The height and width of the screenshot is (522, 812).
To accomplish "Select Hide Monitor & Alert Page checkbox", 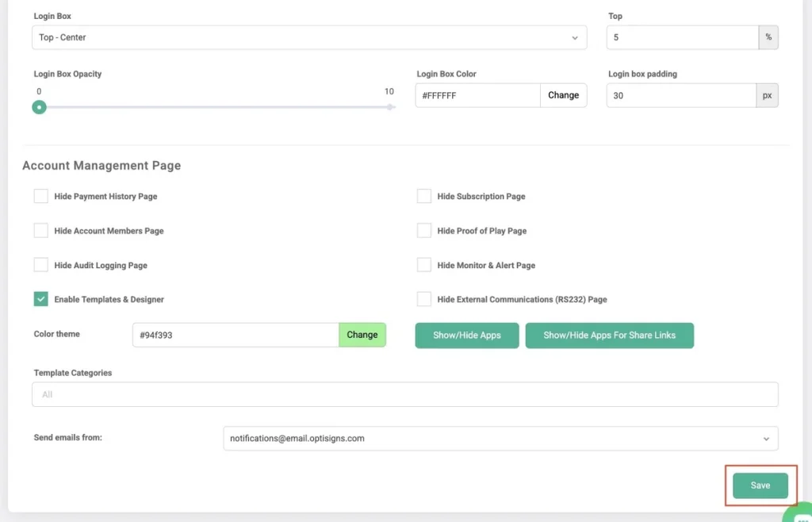I will [424, 265].
